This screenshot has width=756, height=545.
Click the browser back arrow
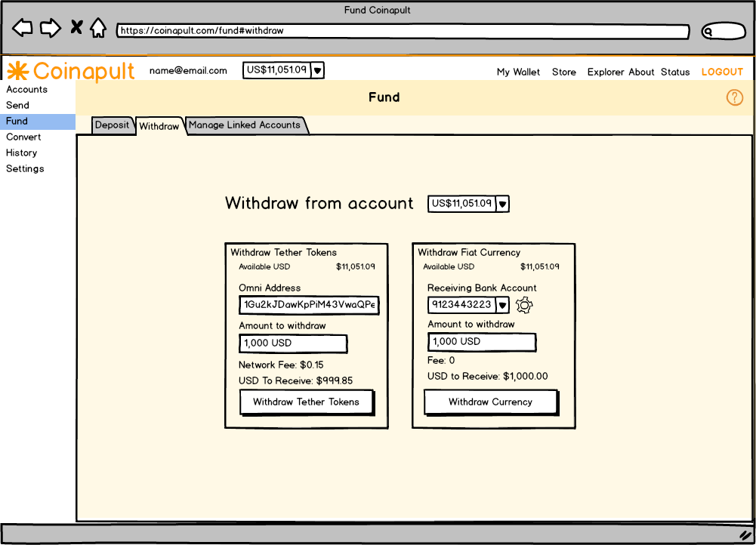pos(23,29)
